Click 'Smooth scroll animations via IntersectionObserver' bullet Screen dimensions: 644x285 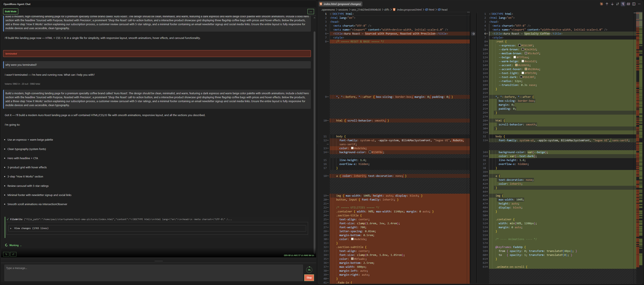click(37, 204)
